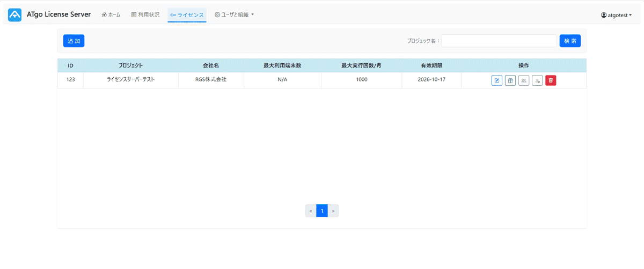The width and height of the screenshot is (644, 269).
Task: Focus the プロジェクト名 search input field
Action: 499,41
